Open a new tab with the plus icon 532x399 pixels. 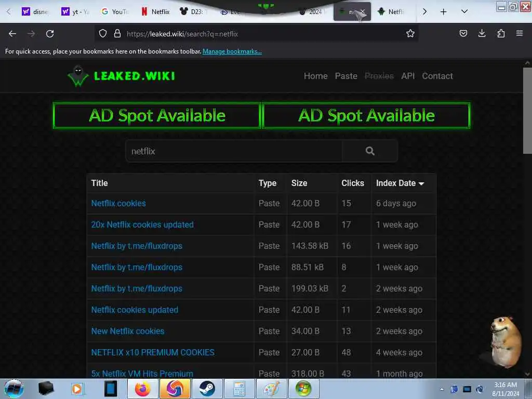point(444,12)
